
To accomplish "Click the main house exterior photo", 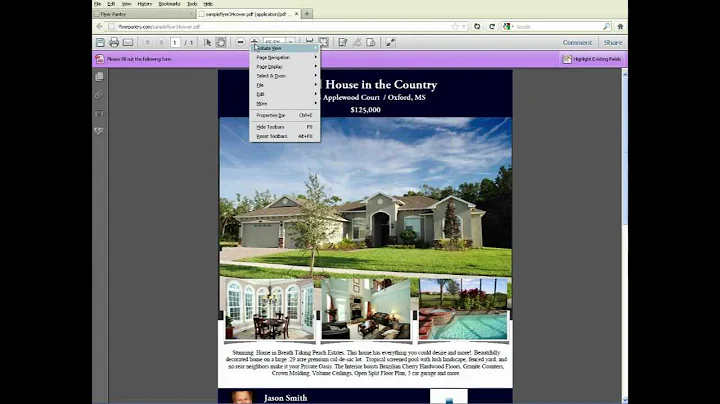I will pyautogui.click(x=366, y=196).
